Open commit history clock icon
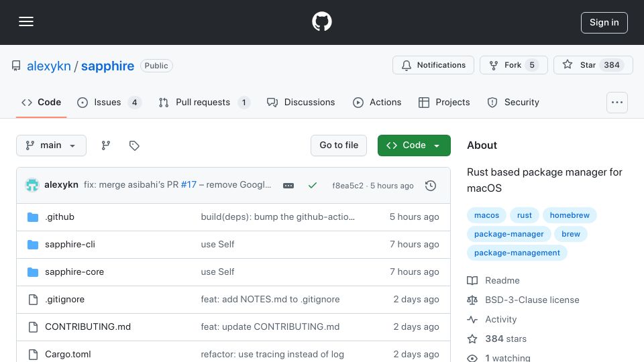Viewport: 644px width, 362px height. (x=431, y=186)
